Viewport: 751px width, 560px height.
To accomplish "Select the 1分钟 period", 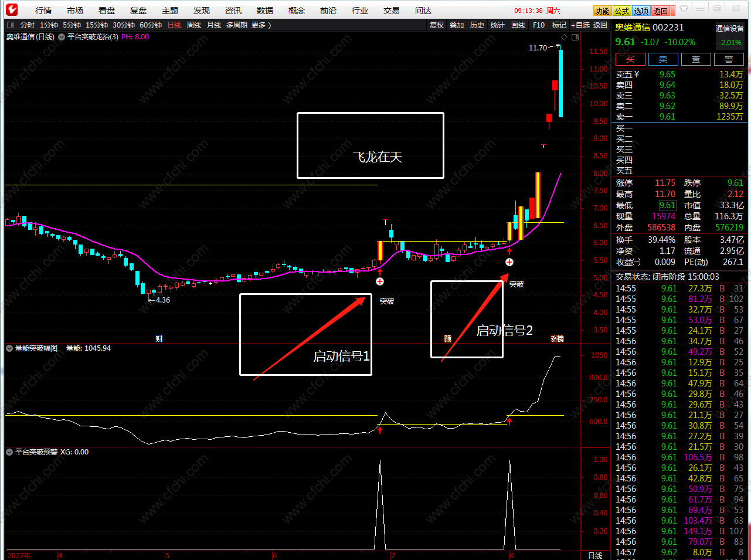I will (x=49, y=25).
